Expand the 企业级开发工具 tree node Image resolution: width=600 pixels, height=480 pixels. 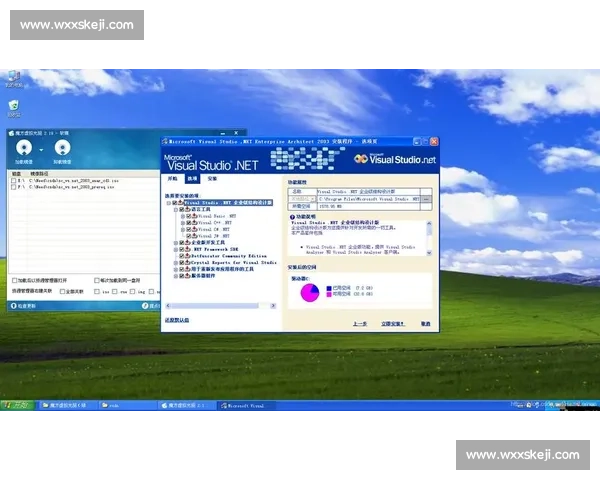[176, 243]
